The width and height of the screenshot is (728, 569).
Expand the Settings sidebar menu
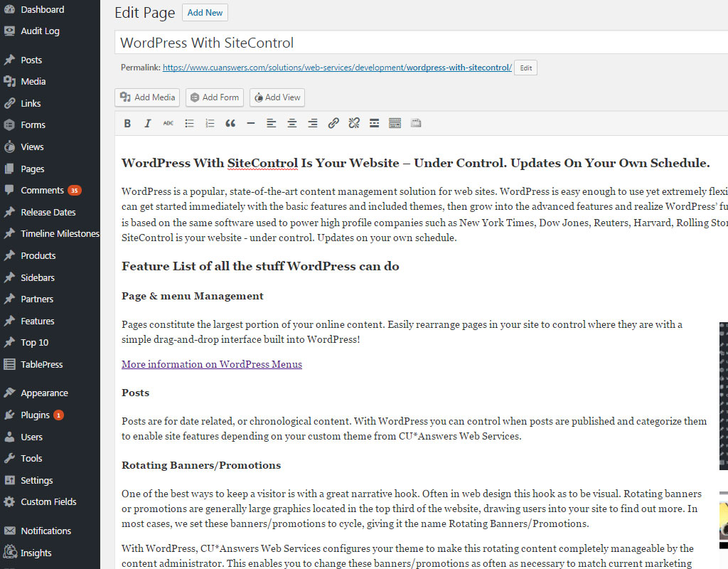[x=36, y=481]
